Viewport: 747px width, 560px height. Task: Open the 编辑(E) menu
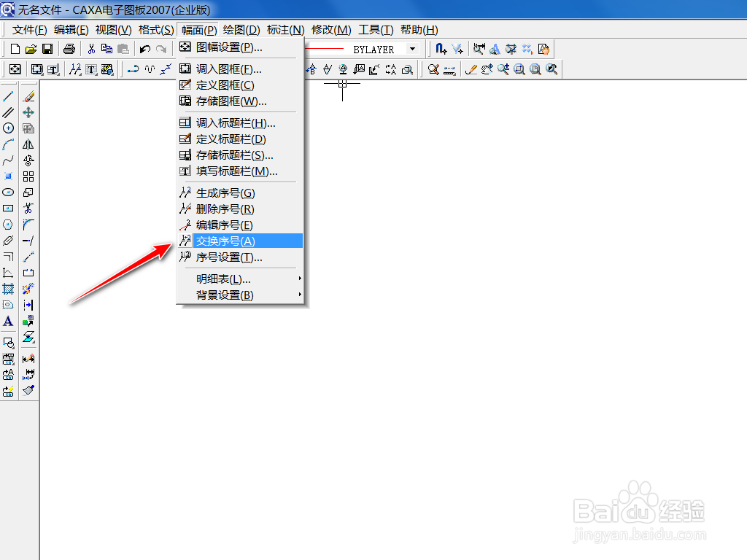(x=71, y=30)
